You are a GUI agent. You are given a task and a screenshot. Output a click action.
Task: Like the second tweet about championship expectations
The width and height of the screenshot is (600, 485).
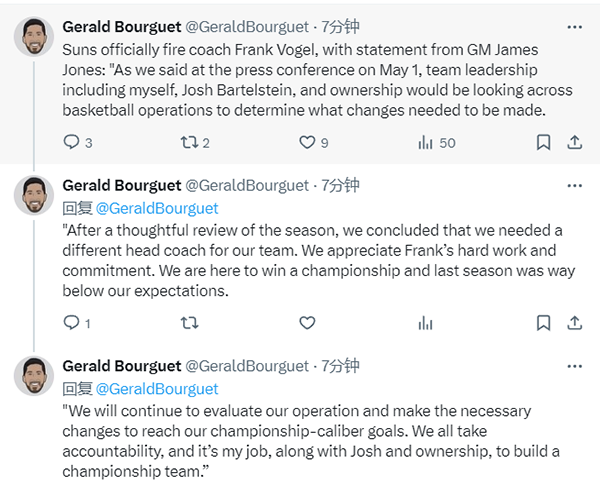(307, 323)
